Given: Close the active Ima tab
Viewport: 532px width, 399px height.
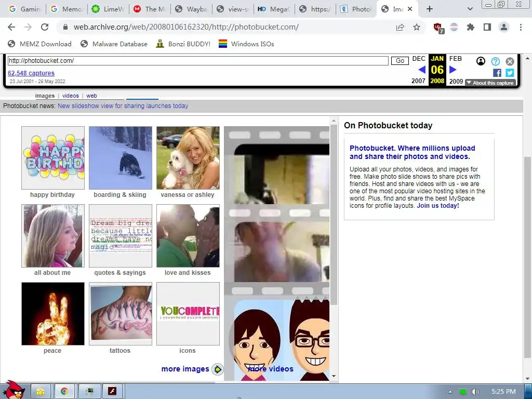Looking at the screenshot, I should coord(410,9).
